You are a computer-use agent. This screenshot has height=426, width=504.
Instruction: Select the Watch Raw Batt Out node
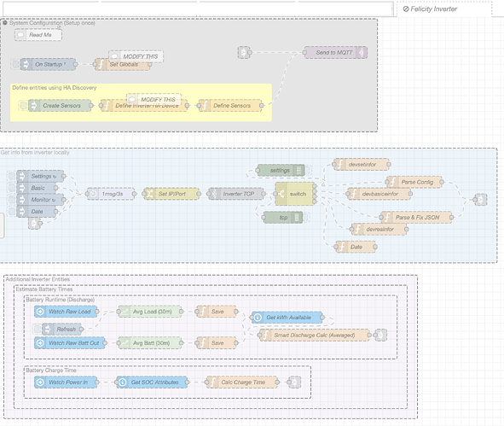click(x=70, y=343)
